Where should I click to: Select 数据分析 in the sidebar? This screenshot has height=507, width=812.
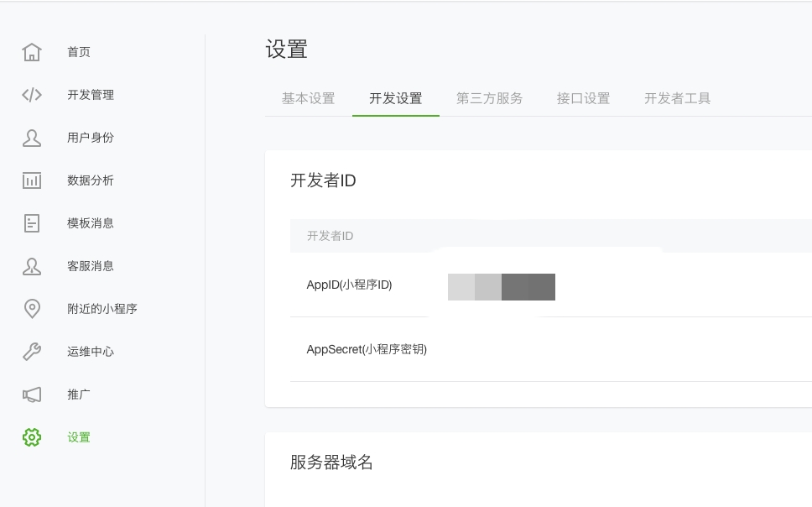click(x=91, y=180)
